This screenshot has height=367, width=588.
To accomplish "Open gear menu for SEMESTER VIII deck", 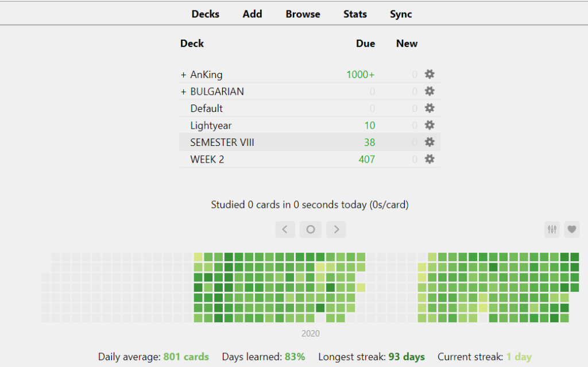I will tap(429, 142).
